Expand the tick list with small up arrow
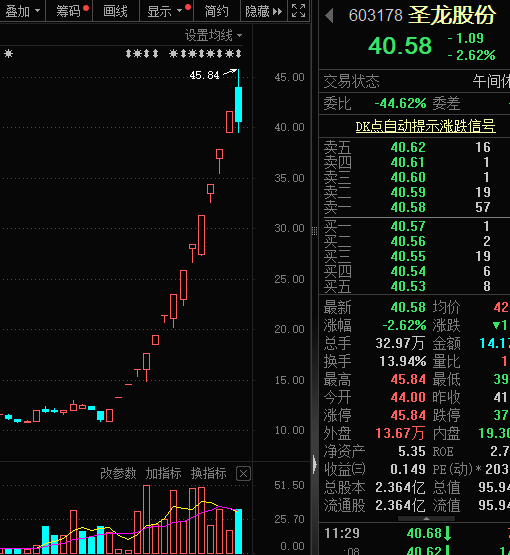The width and height of the screenshot is (510, 555). pyautogui.click(x=426, y=518)
